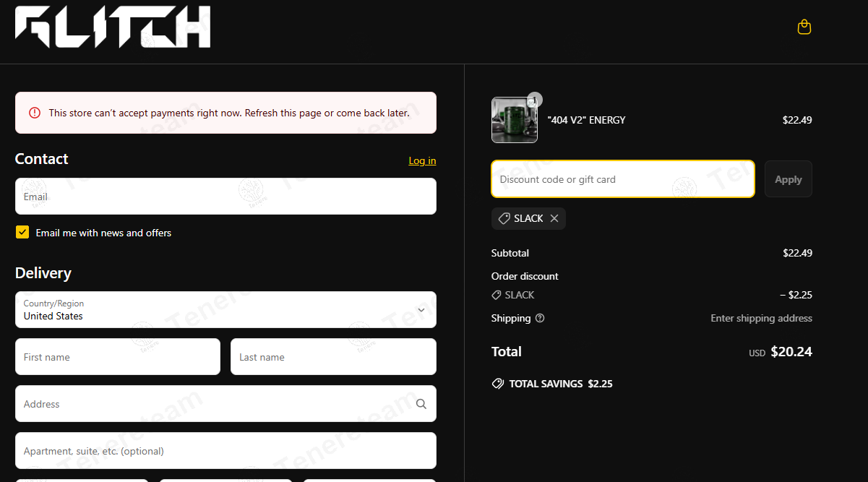Open the shopping bag cart icon
868x482 pixels.
[x=804, y=27]
